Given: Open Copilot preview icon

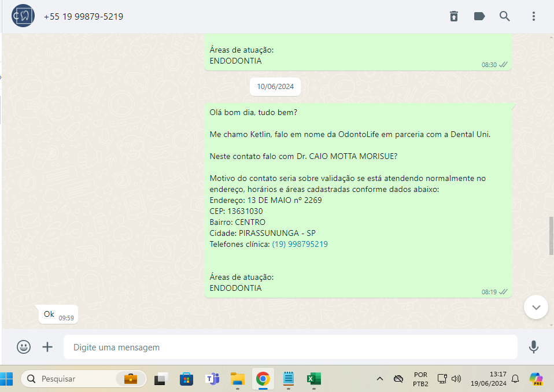Looking at the screenshot, I should (x=536, y=379).
